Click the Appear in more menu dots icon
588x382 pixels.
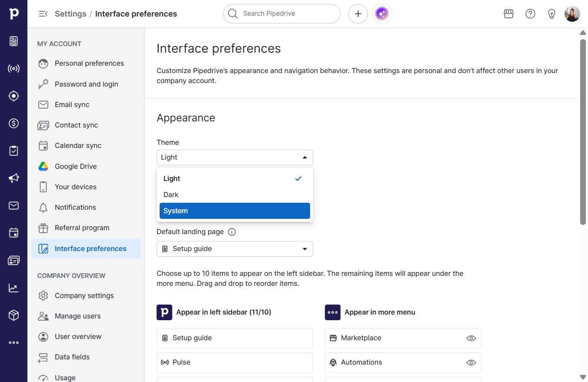[x=333, y=312]
